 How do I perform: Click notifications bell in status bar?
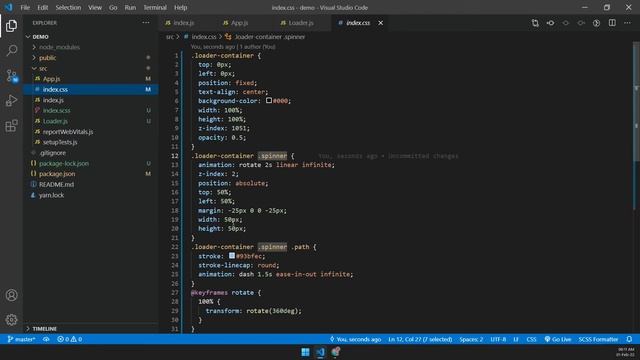pyautogui.click(x=629, y=339)
